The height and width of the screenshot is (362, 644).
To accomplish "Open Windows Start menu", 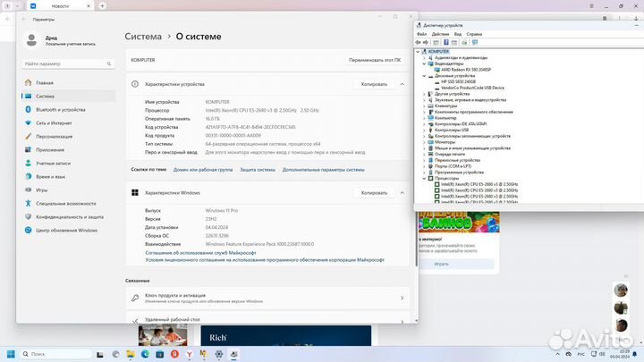I will tap(11, 354).
